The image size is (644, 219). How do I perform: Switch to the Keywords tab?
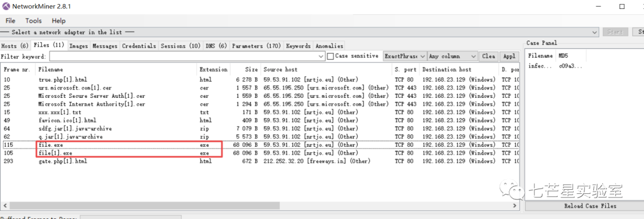pyautogui.click(x=298, y=46)
